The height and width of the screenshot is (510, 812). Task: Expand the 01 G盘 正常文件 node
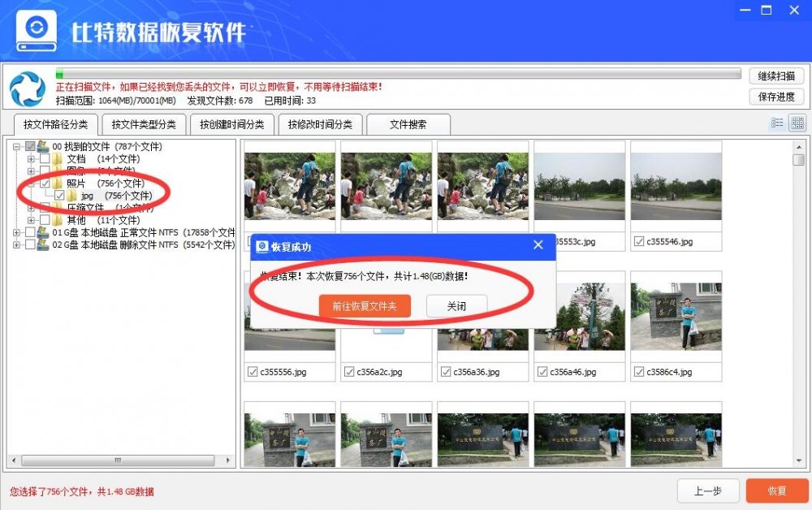tap(15, 232)
